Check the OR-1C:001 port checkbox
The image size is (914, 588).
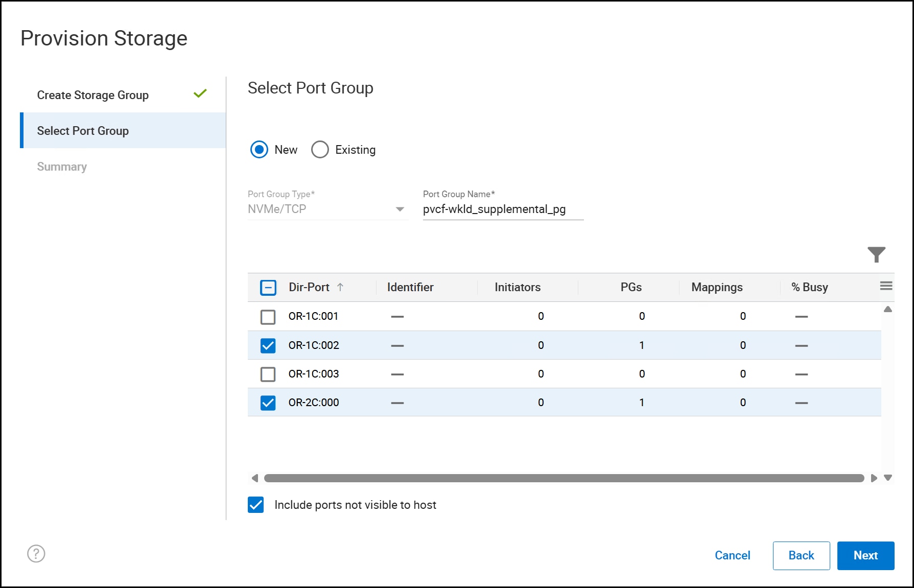268,317
